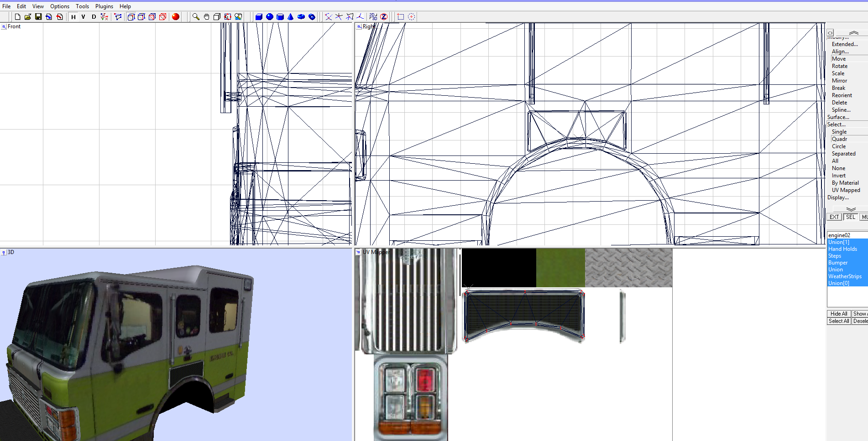
Task: Open the materials editor red sphere icon
Action: tap(176, 16)
